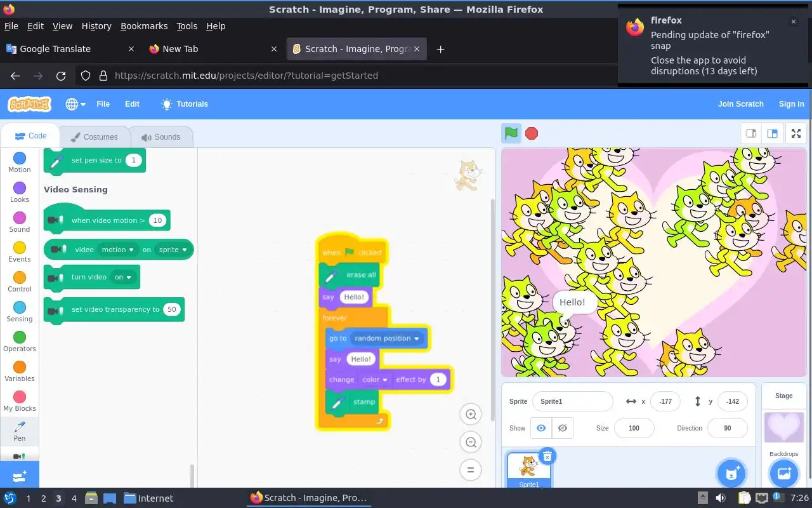Open a new browser tab
The height and width of the screenshot is (508, 812).
tap(440, 49)
